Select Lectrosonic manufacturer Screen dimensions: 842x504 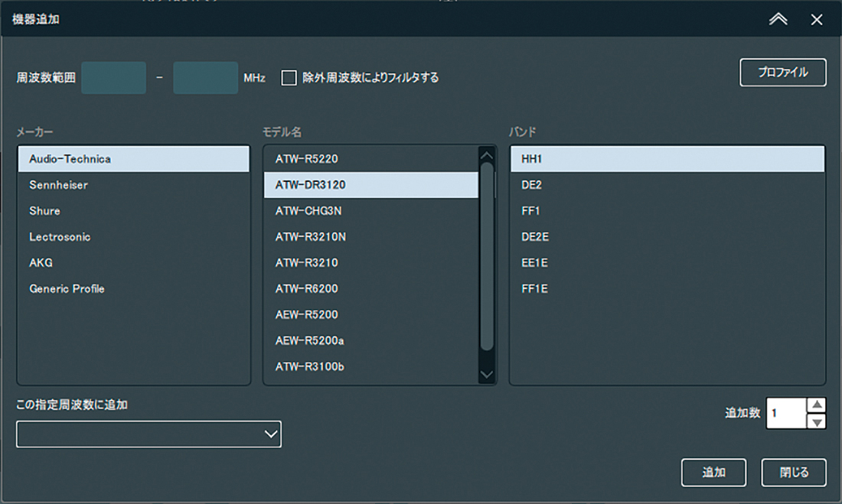tap(134, 236)
